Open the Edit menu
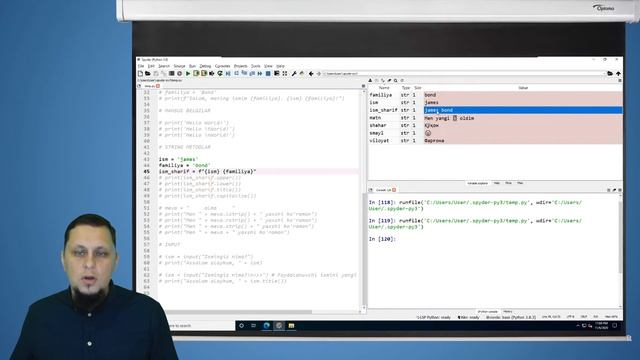Screen dimensions: 640x360 [151, 66]
